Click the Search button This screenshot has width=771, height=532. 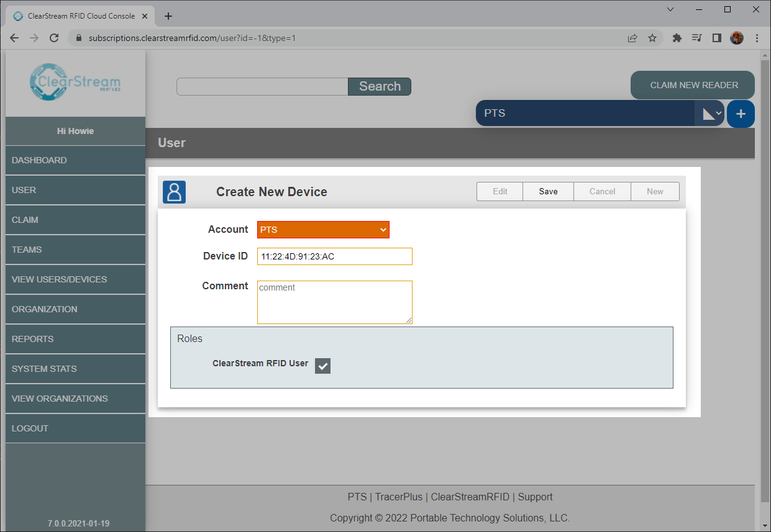(x=380, y=86)
